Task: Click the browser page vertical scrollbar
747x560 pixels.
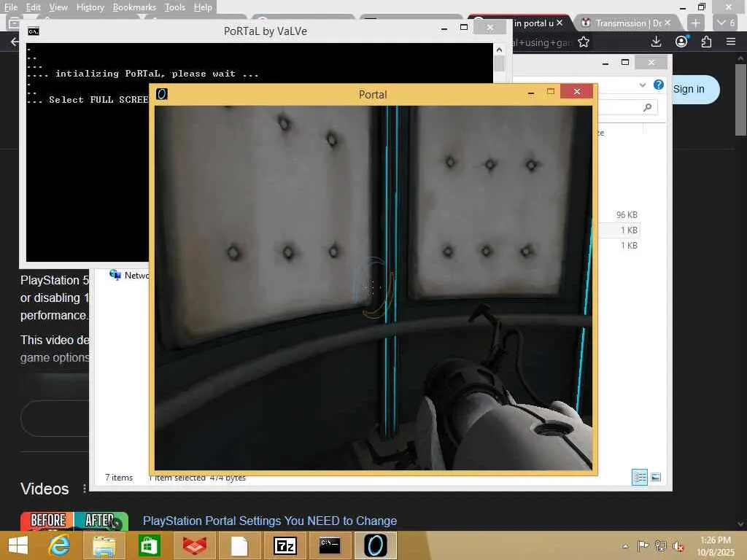Action: coord(741,99)
